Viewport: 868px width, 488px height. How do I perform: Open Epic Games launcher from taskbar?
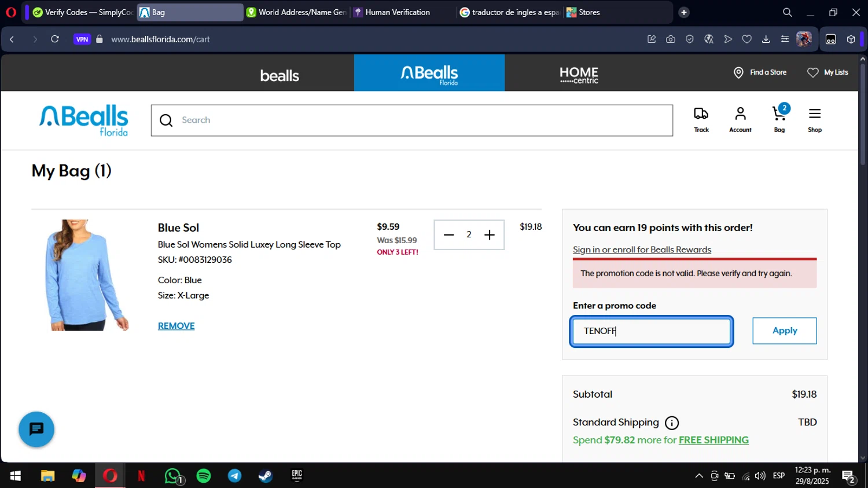pyautogui.click(x=297, y=476)
